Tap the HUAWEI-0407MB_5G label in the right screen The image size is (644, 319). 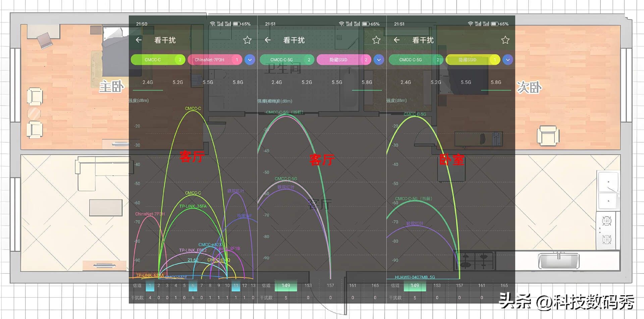(x=415, y=277)
